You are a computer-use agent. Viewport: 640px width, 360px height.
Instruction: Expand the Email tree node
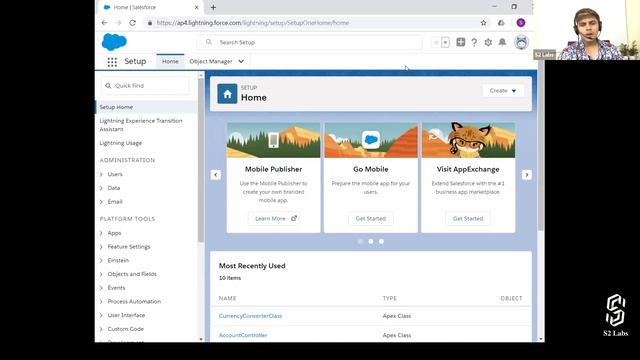101,202
